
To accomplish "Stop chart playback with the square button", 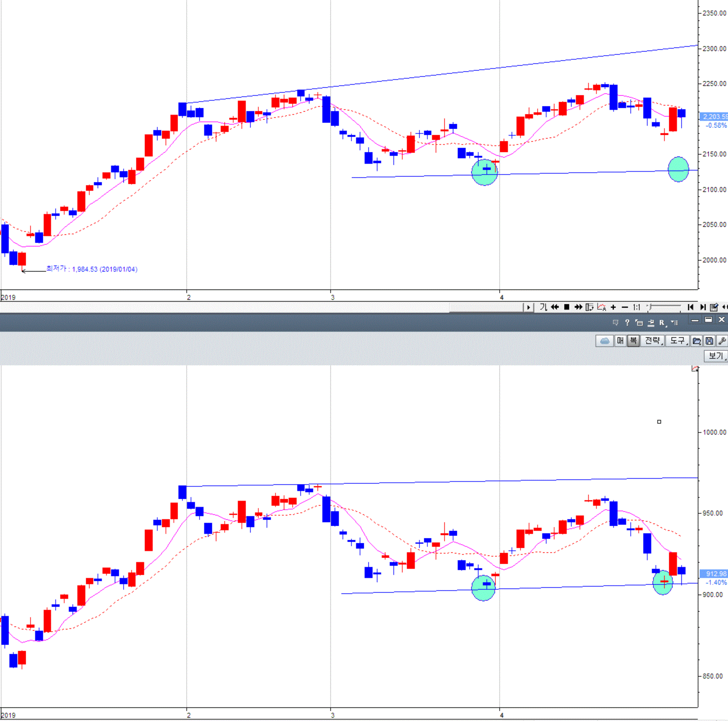I will (x=567, y=307).
